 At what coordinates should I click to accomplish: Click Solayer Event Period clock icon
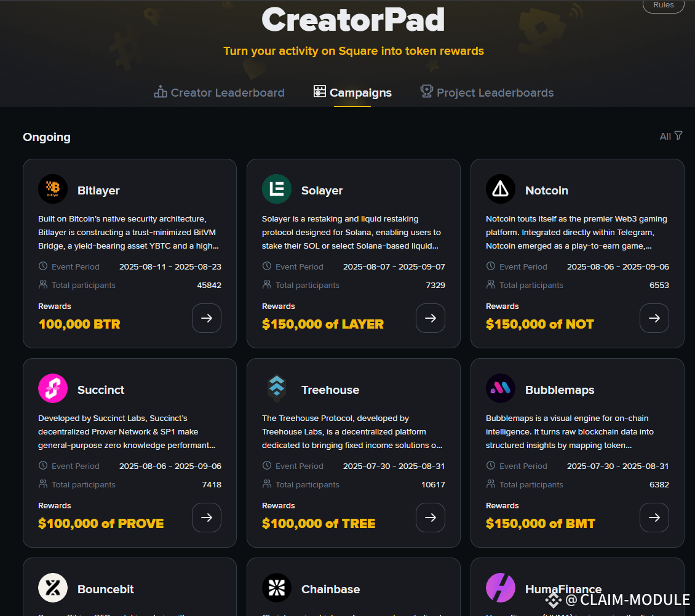click(x=267, y=266)
